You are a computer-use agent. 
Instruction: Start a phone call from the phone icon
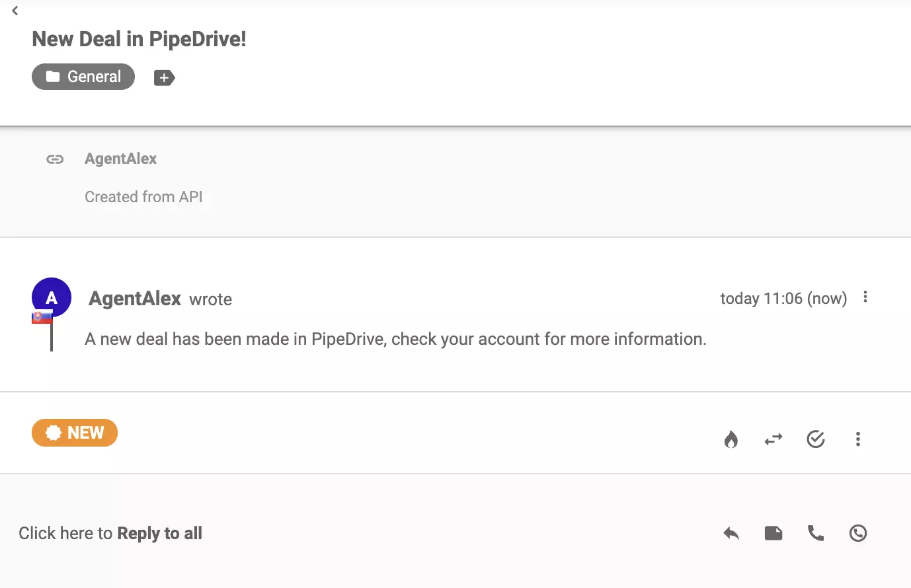pyautogui.click(x=816, y=533)
